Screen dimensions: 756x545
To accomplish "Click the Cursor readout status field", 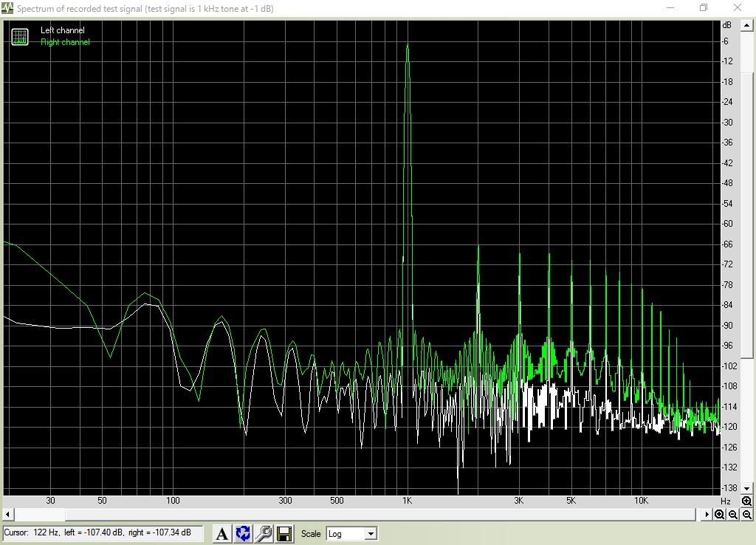I will coord(103,533).
